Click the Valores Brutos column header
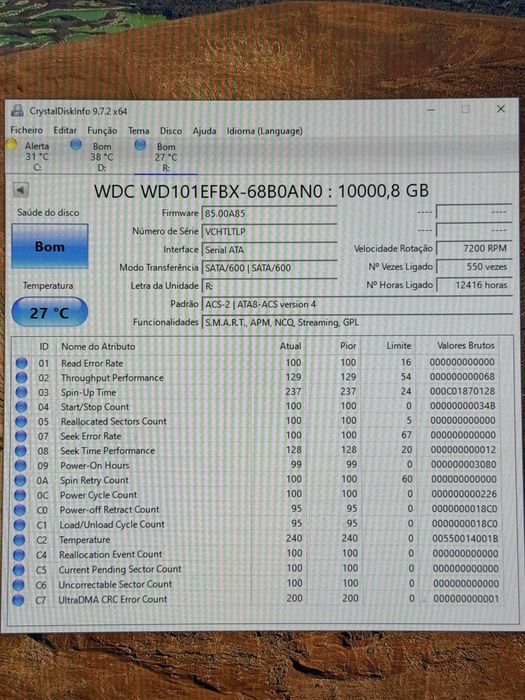Viewport: 525px width, 700px height. [x=466, y=345]
